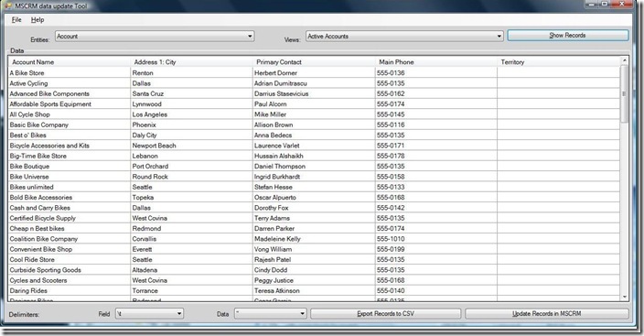Click phone number 555-0199
The image size is (644, 336).
click(x=435, y=249)
